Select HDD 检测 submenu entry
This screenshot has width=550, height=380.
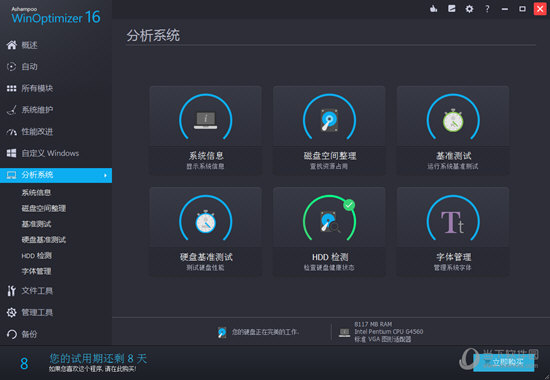click(x=36, y=256)
